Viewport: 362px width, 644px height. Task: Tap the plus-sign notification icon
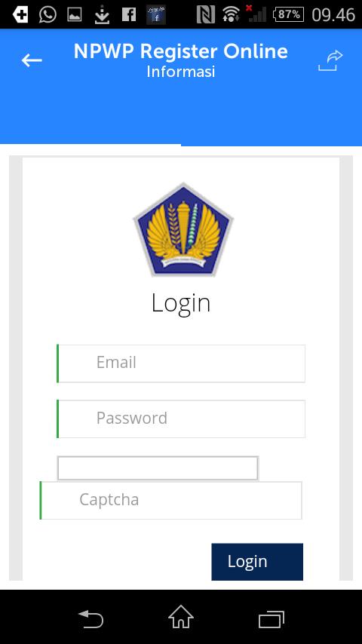(x=20, y=15)
